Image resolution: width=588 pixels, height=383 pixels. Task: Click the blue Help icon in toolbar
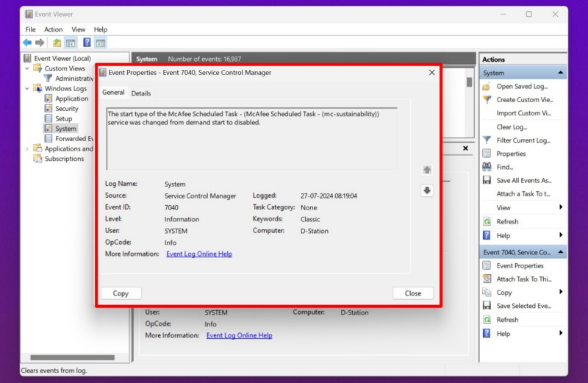click(x=87, y=43)
